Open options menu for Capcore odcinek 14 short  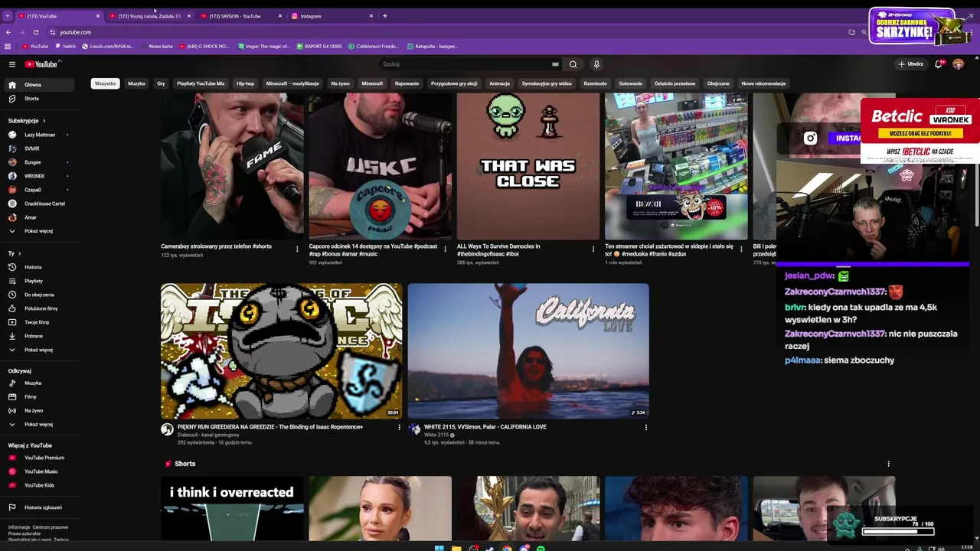tap(445, 249)
